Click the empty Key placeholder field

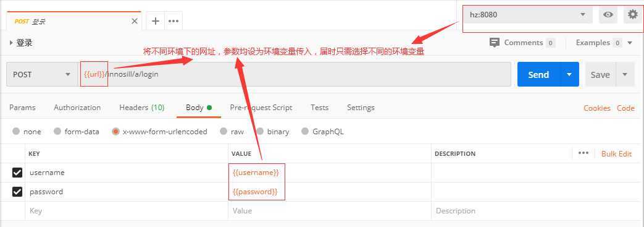127,210
